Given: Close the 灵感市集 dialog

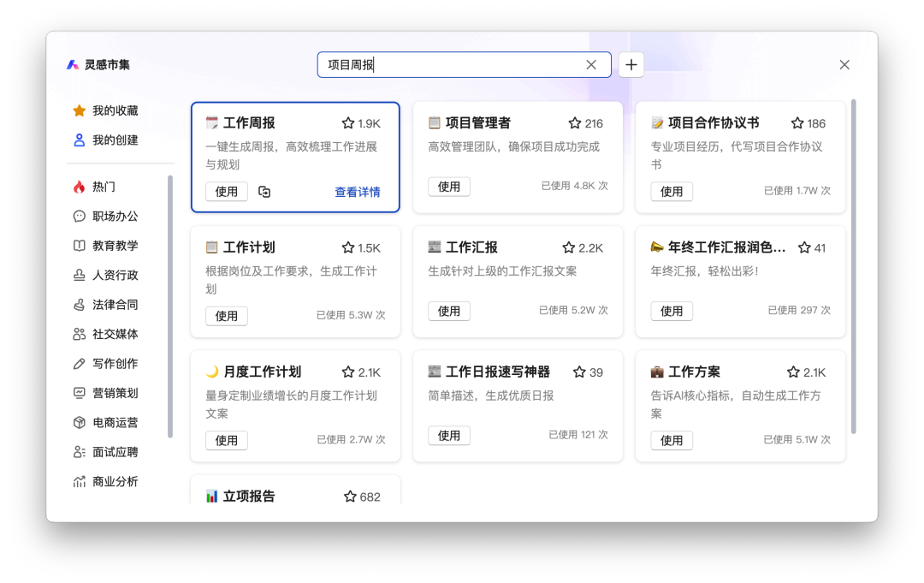Looking at the screenshot, I should pos(844,65).
